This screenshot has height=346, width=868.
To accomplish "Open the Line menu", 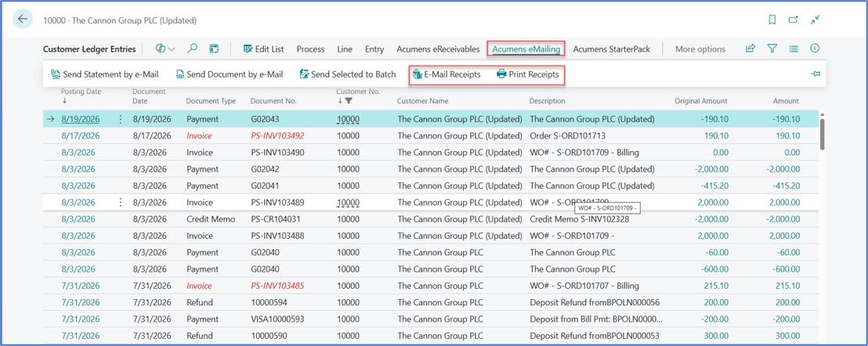I will point(345,49).
